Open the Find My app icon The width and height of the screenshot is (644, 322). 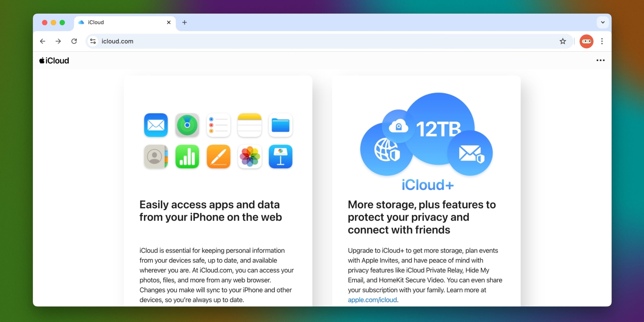[187, 125]
